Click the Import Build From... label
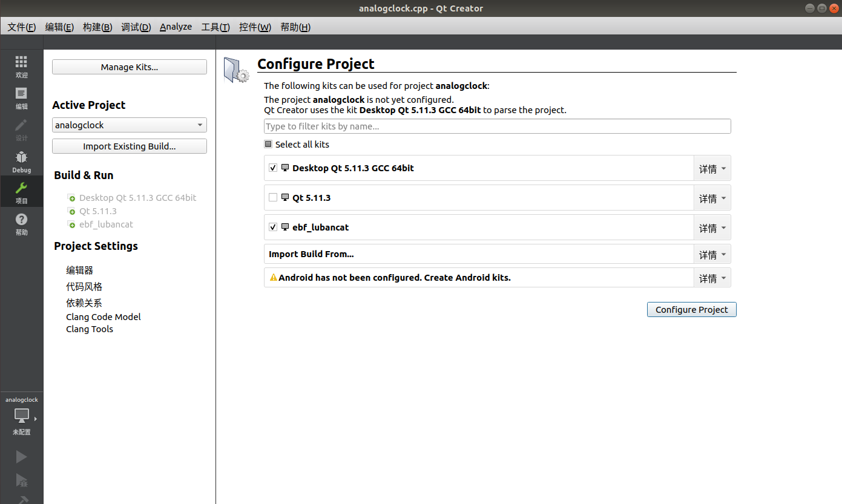The height and width of the screenshot is (504, 842). point(311,254)
